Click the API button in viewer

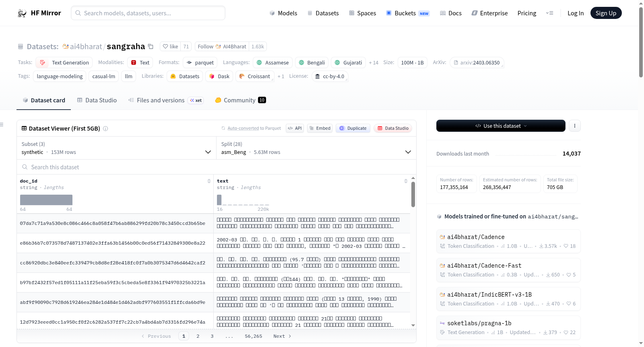[295, 128]
